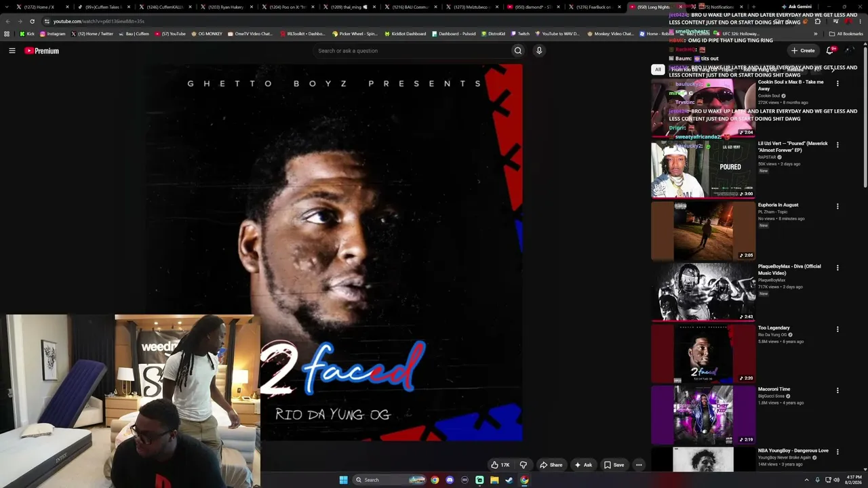Image resolution: width=868 pixels, height=488 pixels.
Task: Share the video via Share button
Action: [551, 465]
